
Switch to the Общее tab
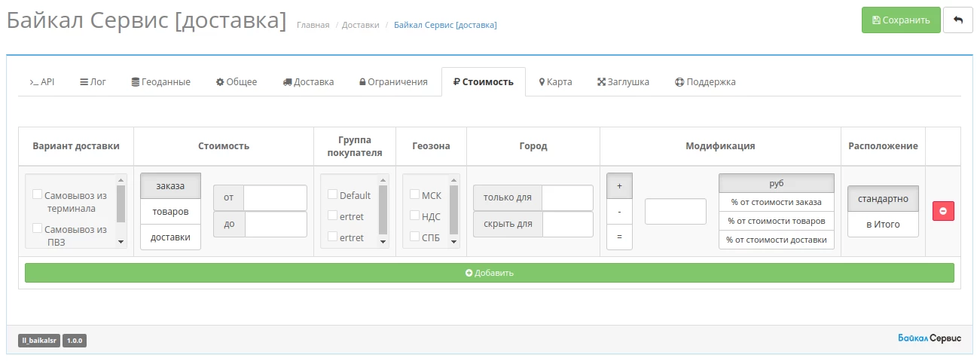click(237, 81)
